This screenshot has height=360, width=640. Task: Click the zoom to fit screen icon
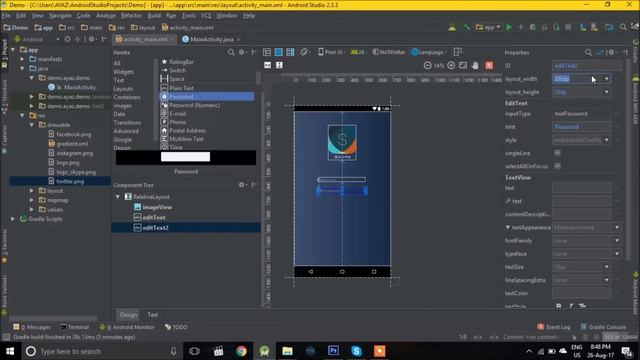click(463, 65)
